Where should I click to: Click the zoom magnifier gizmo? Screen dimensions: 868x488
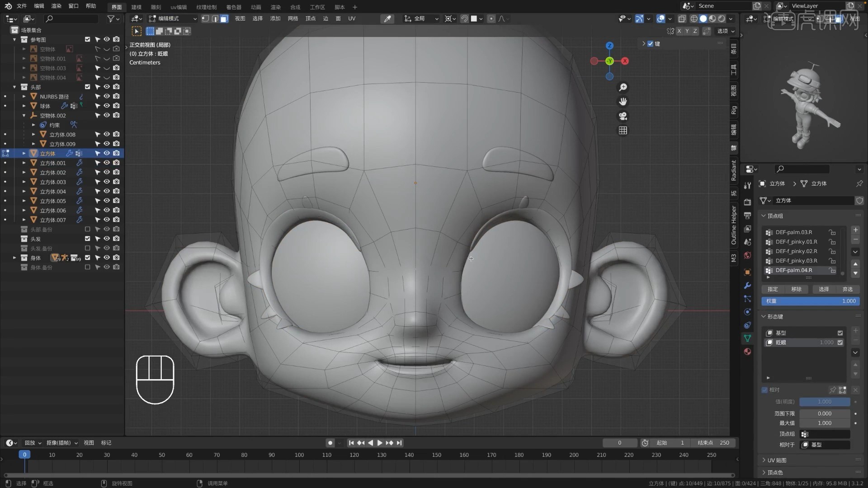[x=623, y=87]
